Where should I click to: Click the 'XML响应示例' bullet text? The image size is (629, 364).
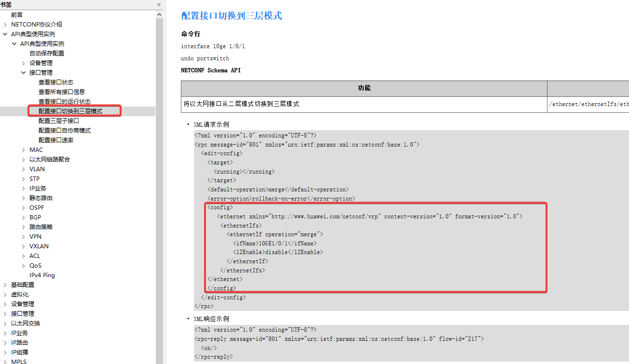coord(211,319)
